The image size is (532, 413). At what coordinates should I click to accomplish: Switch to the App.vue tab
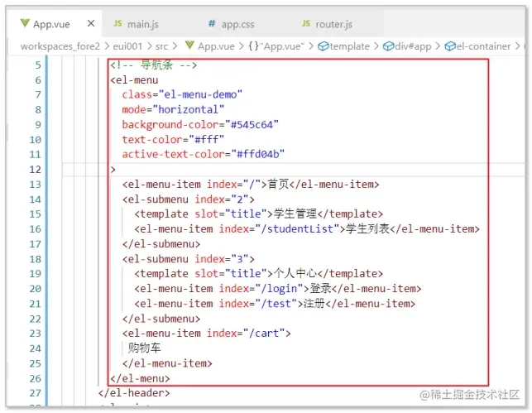pos(55,24)
